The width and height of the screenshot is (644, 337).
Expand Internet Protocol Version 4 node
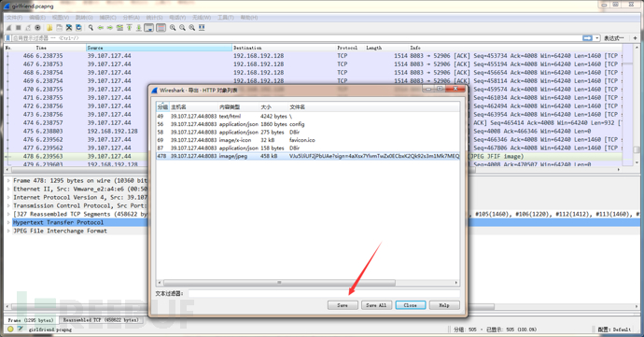click(8, 197)
